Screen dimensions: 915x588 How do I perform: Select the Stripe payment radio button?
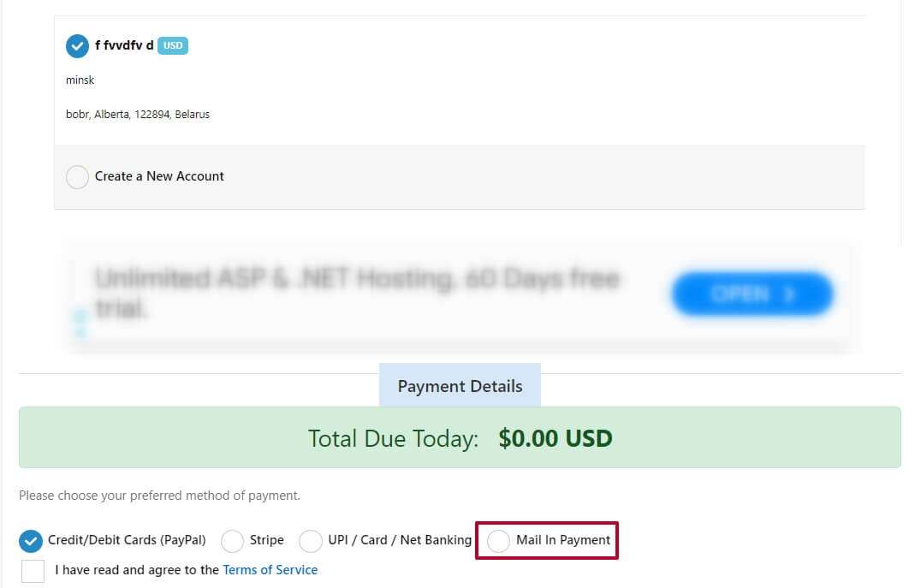pos(232,541)
